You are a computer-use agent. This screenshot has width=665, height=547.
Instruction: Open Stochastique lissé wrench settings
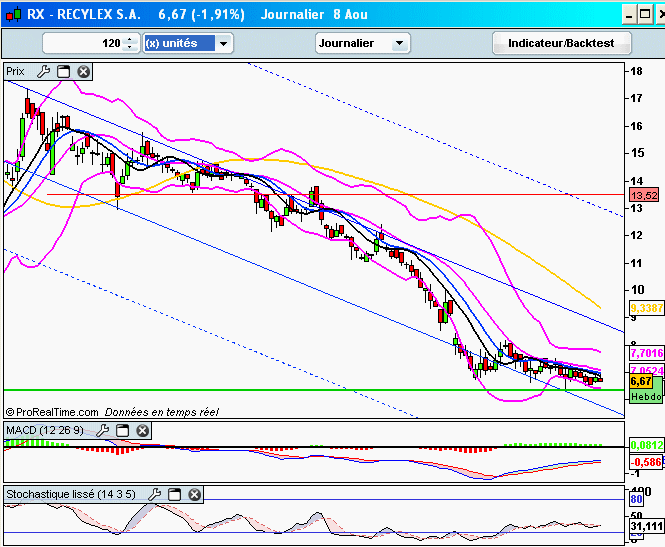click(154, 494)
